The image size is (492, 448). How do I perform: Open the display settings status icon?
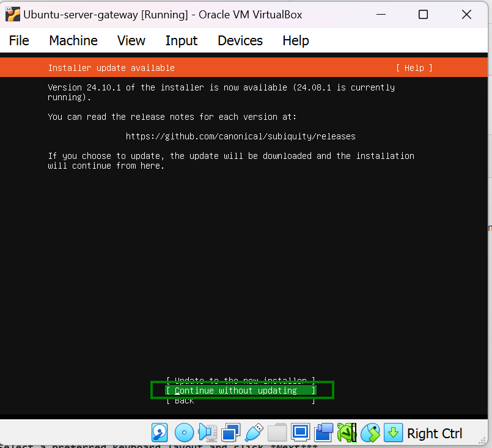point(300,433)
